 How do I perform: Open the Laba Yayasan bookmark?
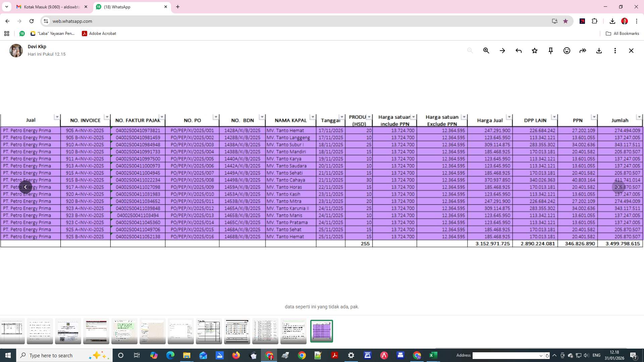[53, 34]
